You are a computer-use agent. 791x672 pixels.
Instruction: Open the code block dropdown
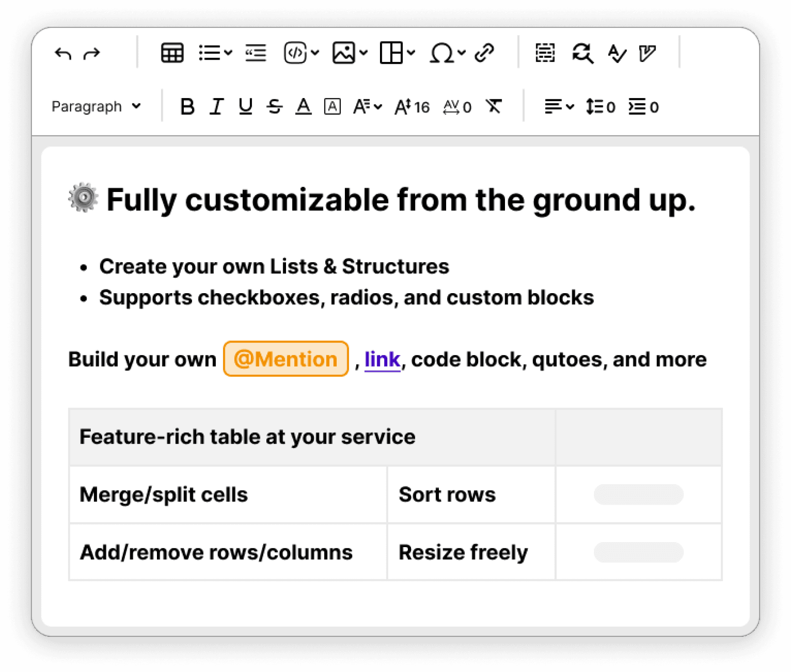coord(315,53)
